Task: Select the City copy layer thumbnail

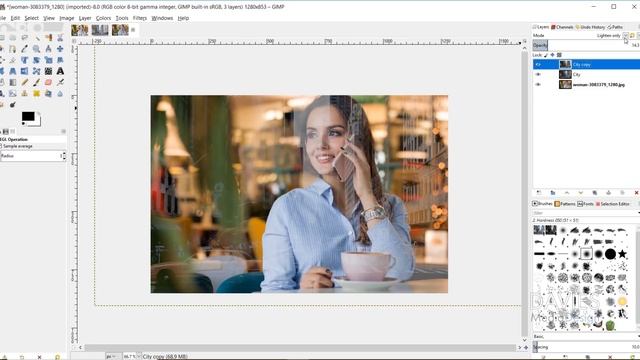Action: pos(565,64)
